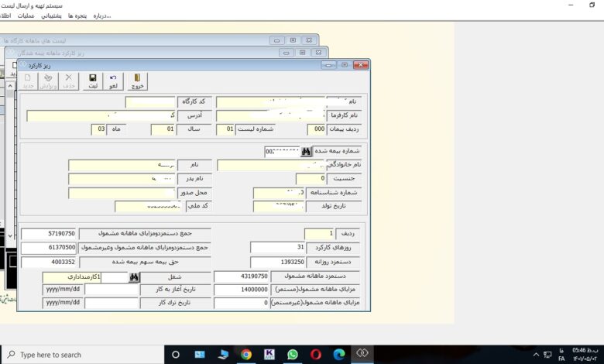This screenshot has width=604, height=364.
Task: Click the خروج (Exit) toolbar icon
Action: (x=137, y=81)
